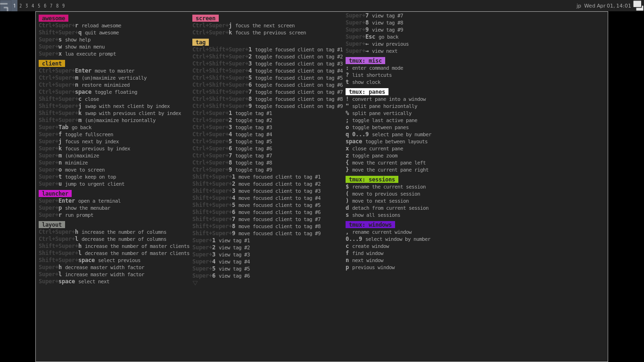Click the gray 'layout' group header
The image size is (644, 362).
[x=52, y=225]
